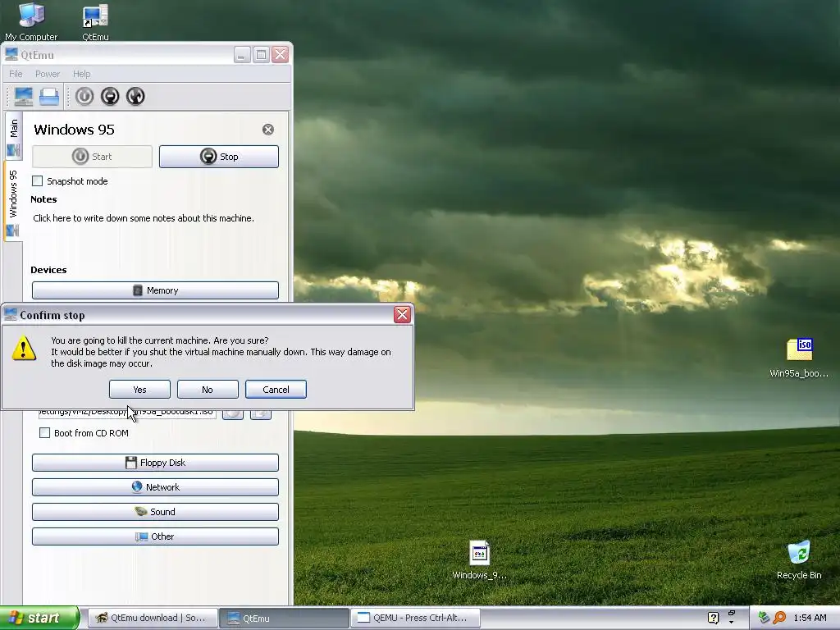The width and height of the screenshot is (840, 630).
Task: Close the Windows 95 machine tab
Action: click(x=268, y=129)
